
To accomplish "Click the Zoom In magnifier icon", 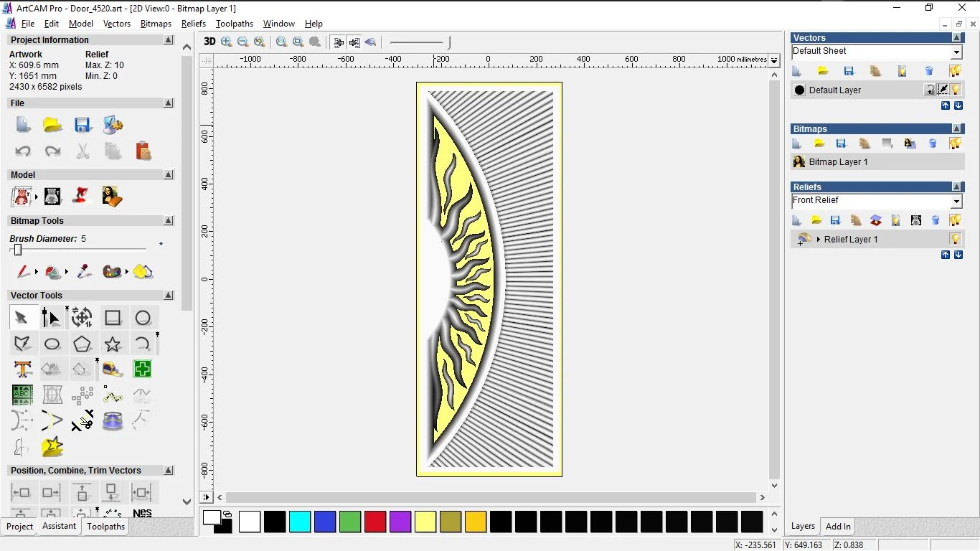I will pyautogui.click(x=227, y=42).
